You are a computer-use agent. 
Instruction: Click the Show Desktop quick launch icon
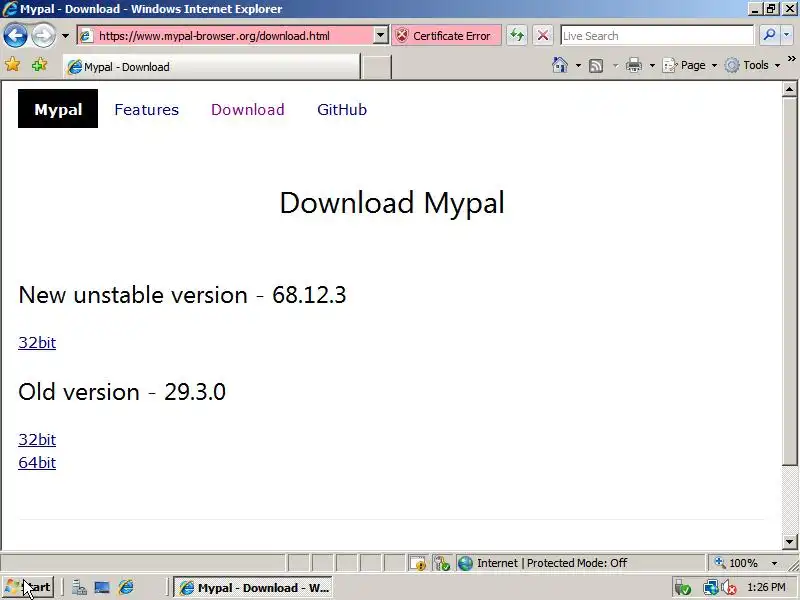(102, 588)
